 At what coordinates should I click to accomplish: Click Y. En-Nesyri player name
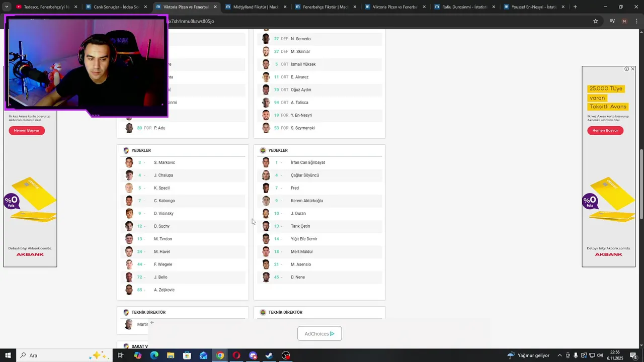(301, 115)
